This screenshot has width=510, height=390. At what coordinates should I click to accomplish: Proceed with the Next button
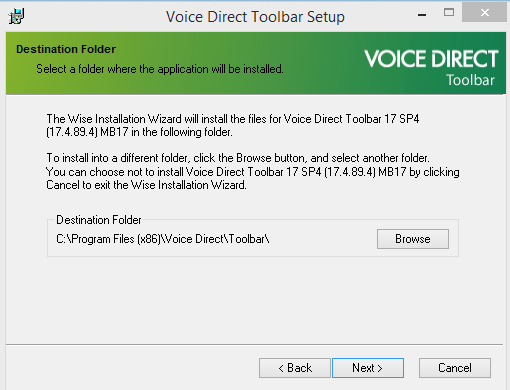[x=368, y=368]
